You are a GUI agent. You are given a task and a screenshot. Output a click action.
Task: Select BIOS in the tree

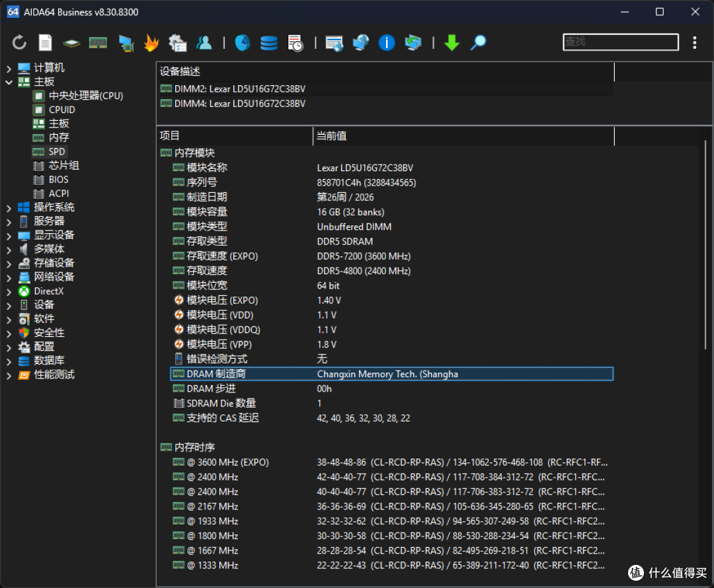pos(58,179)
